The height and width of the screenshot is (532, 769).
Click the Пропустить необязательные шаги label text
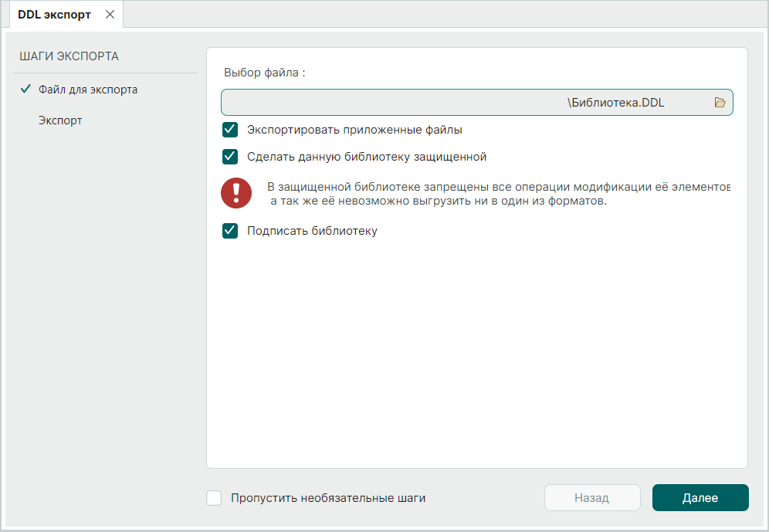[327, 498]
